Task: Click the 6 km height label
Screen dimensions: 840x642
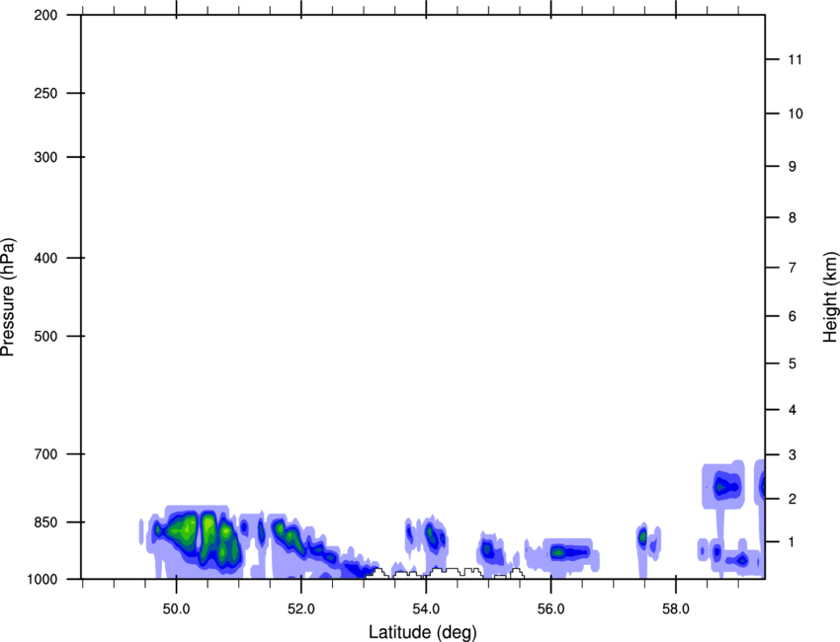Action: pos(793,316)
